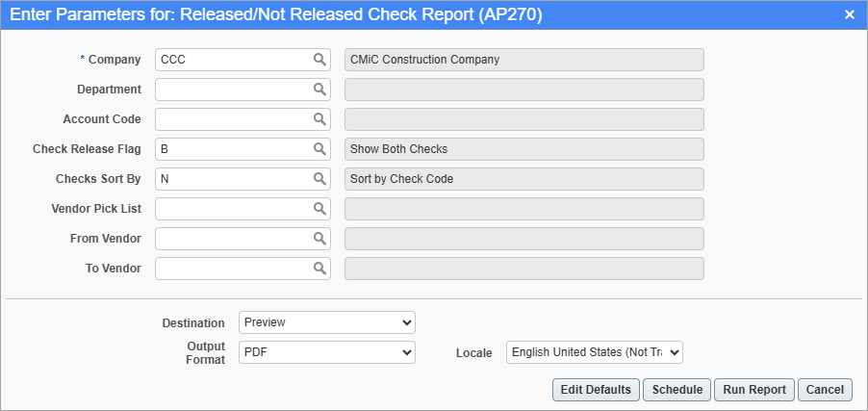
Task: Open lookup for Checks Sort By
Action: (x=319, y=179)
